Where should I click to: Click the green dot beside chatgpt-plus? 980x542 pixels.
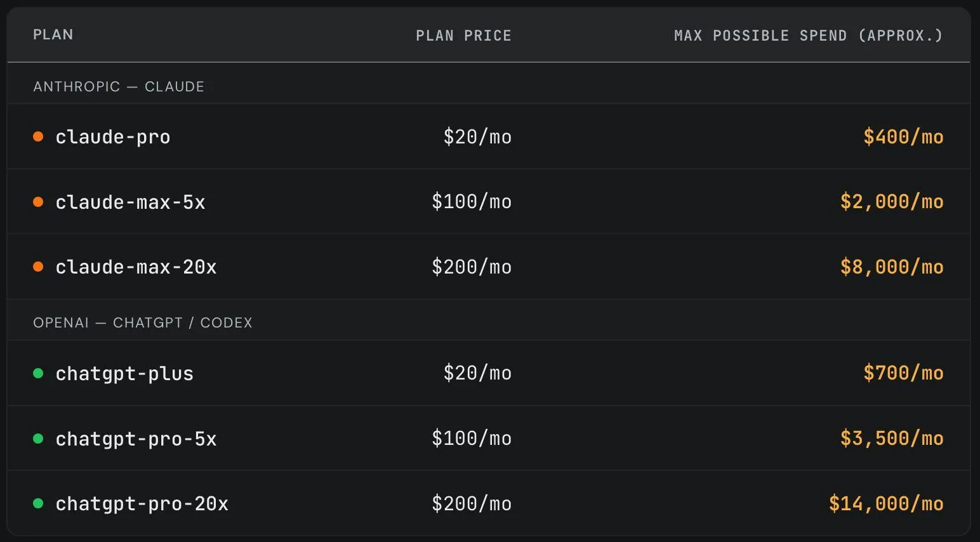tap(38, 373)
